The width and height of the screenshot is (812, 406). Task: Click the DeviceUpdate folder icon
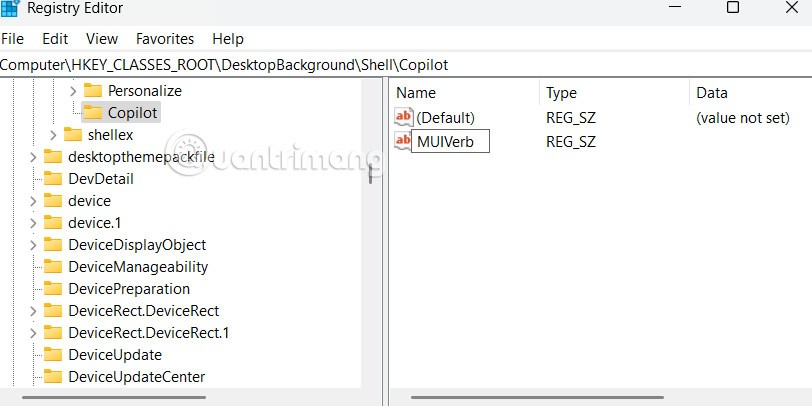[x=53, y=355]
